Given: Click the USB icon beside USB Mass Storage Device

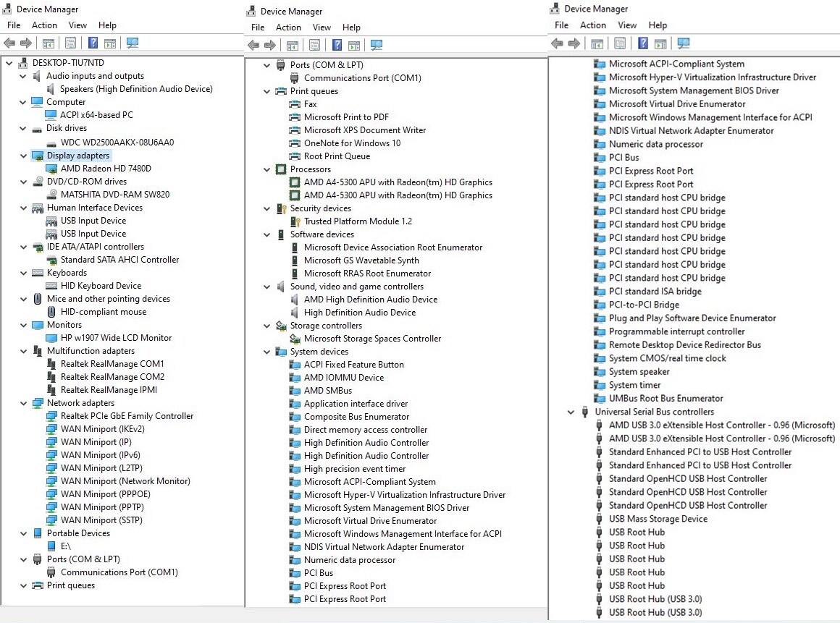Looking at the screenshot, I should click(600, 520).
